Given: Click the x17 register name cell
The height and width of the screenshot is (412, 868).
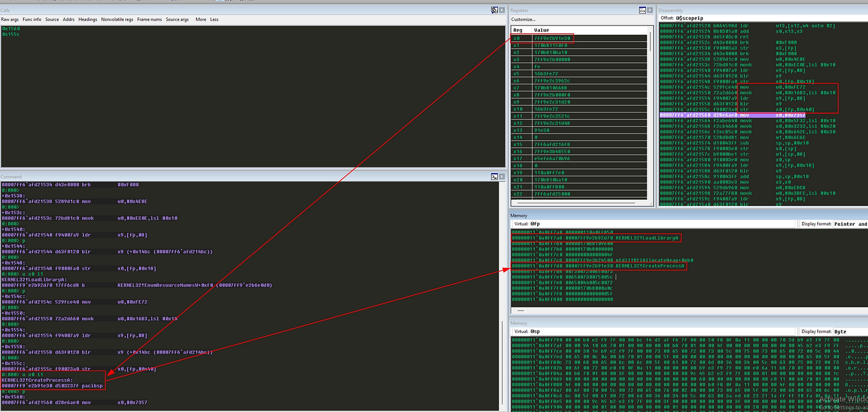Looking at the screenshot, I should [x=521, y=158].
